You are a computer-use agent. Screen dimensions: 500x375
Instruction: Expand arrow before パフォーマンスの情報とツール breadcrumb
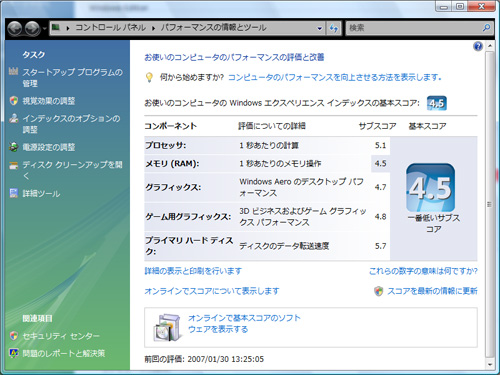tap(153, 28)
